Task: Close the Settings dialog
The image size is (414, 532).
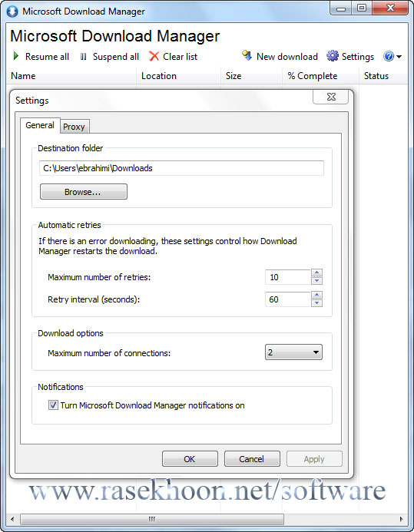Action: 331,97
